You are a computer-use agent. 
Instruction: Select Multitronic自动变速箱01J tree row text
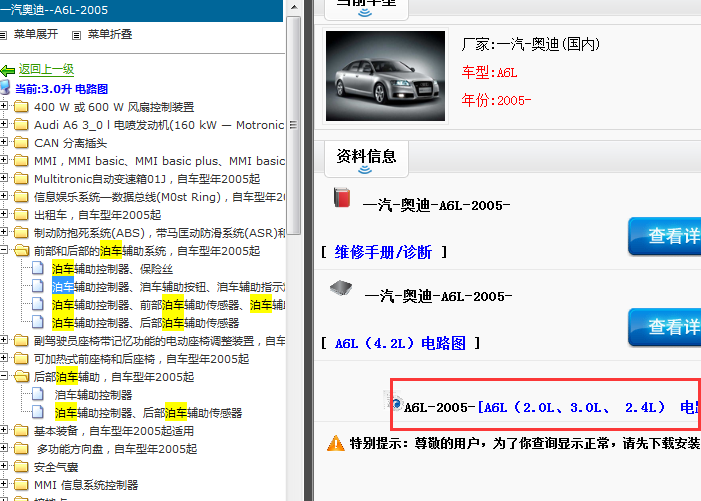coord(147,179)
